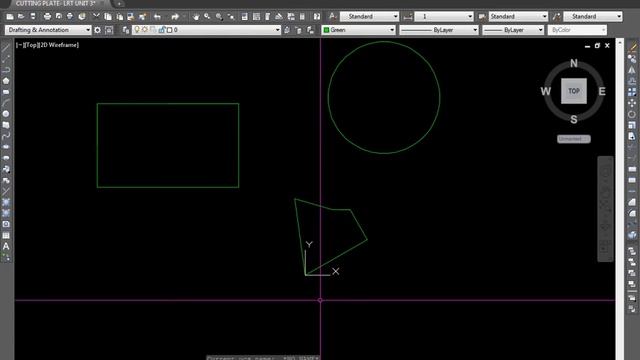The width and height of the screenshot is (640, 360).
Task: Select the Arc draw tool
Action: coord(6,103)
